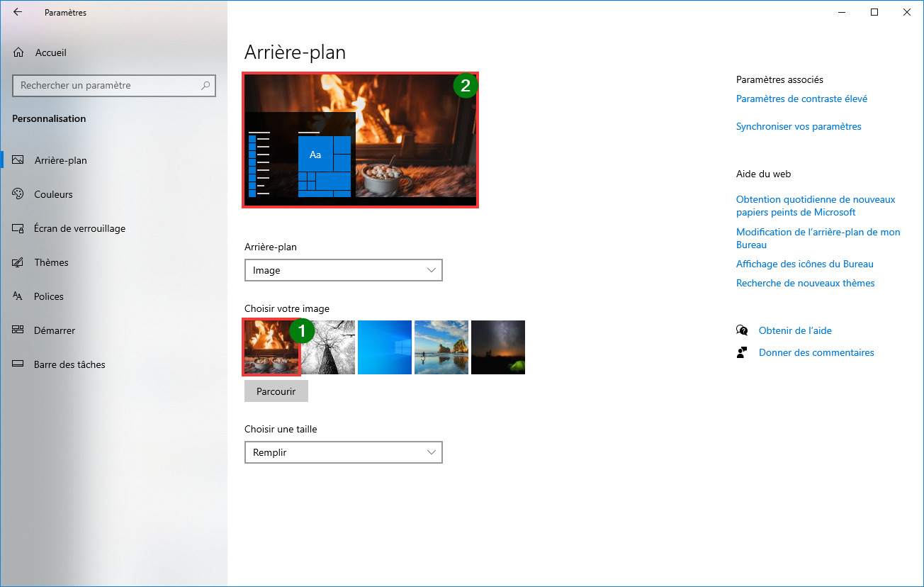Click Donner des commentaires link

coord(816,352)
